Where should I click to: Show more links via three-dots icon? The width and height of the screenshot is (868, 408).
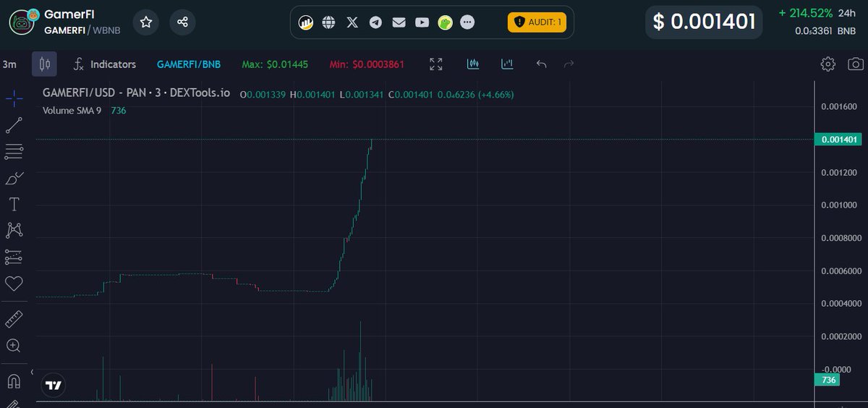coord(468,22)
